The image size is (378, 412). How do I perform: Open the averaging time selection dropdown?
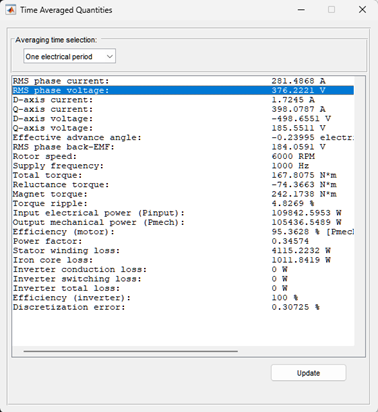70,56
